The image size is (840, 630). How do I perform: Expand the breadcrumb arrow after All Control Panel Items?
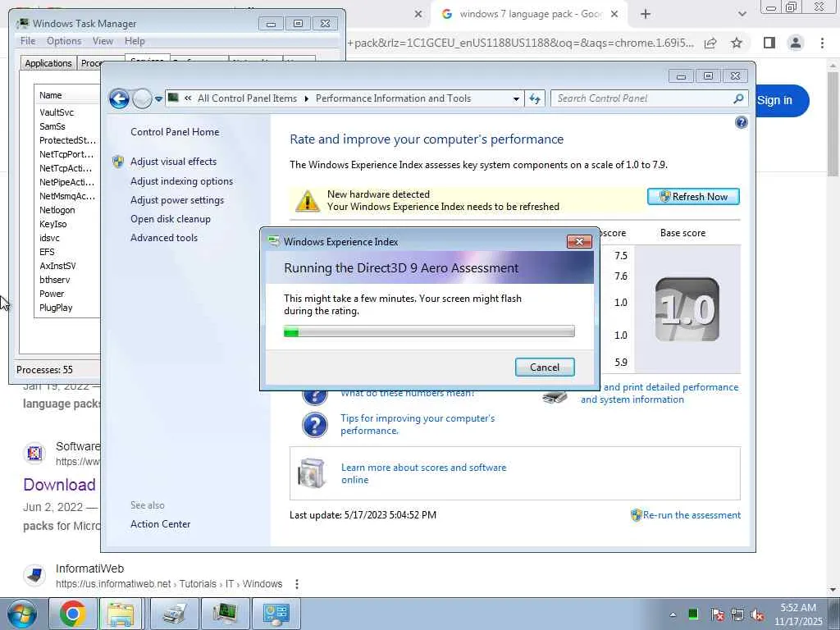(x=307, y=98)
